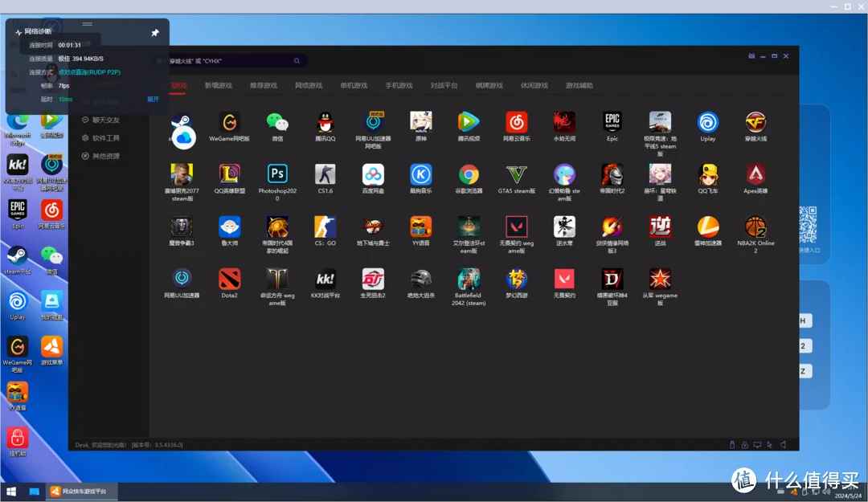This screenshot has width=868, height=502.
Task: Start Dota2 from the game grid
Action: 229,279
